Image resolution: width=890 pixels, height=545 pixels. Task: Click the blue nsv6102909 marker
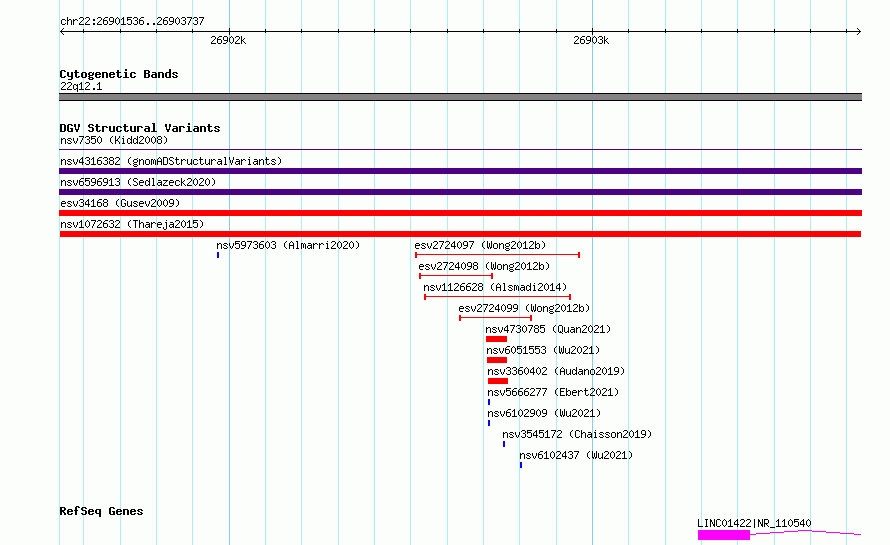[489, 423]
